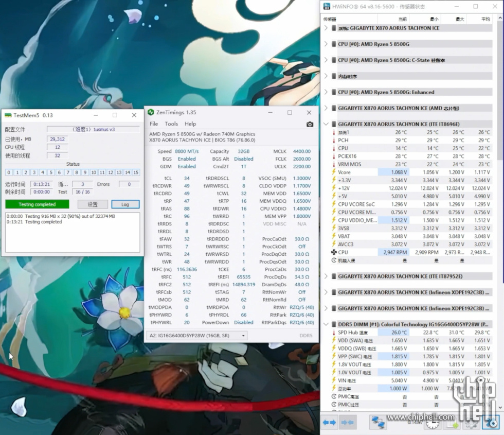Click HWiNFO log sheet with green plus
The height and width of the screenshot is (435, 504).
click(451, 423)
